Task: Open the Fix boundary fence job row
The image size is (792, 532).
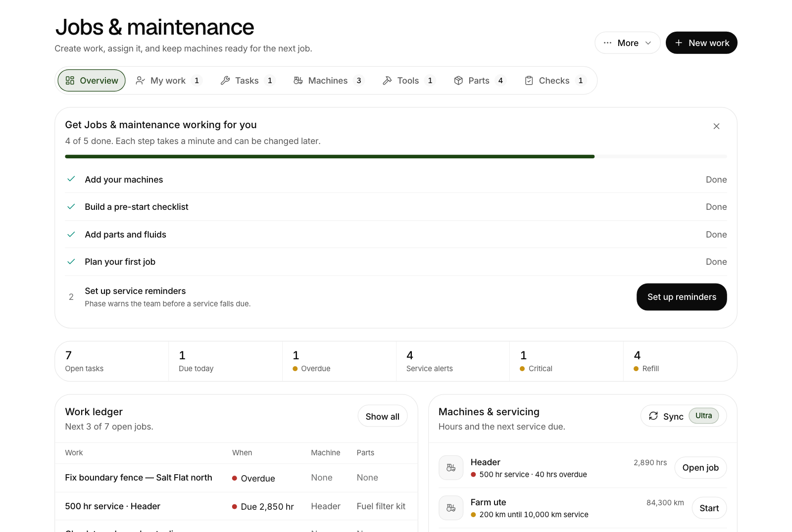Action: (237, 478)
